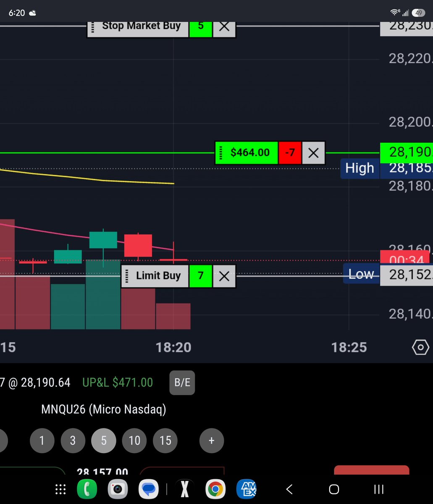Open the Chrome browser

215,489
